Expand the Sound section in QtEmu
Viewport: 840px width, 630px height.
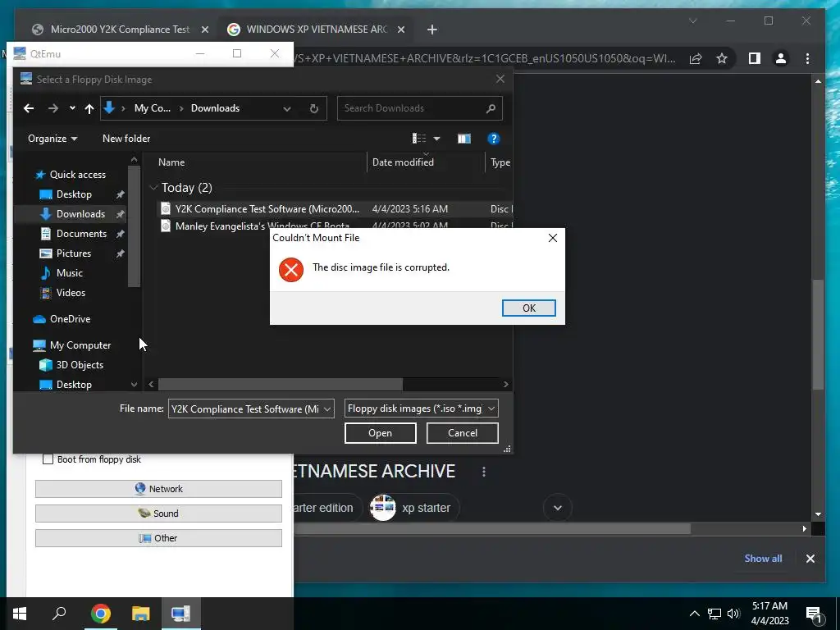coord(158,514)
